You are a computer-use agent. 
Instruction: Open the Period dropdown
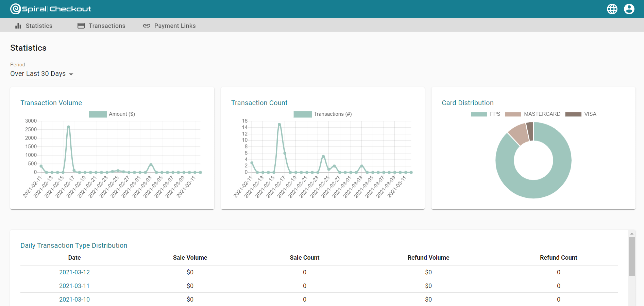pyautogui.click(x=43, y=74)
